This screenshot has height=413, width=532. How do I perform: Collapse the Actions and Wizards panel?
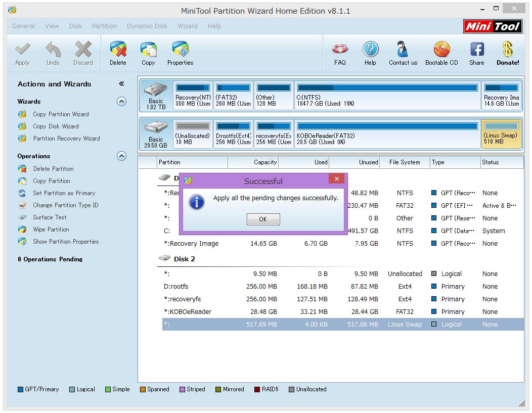(x=121, y=84)
